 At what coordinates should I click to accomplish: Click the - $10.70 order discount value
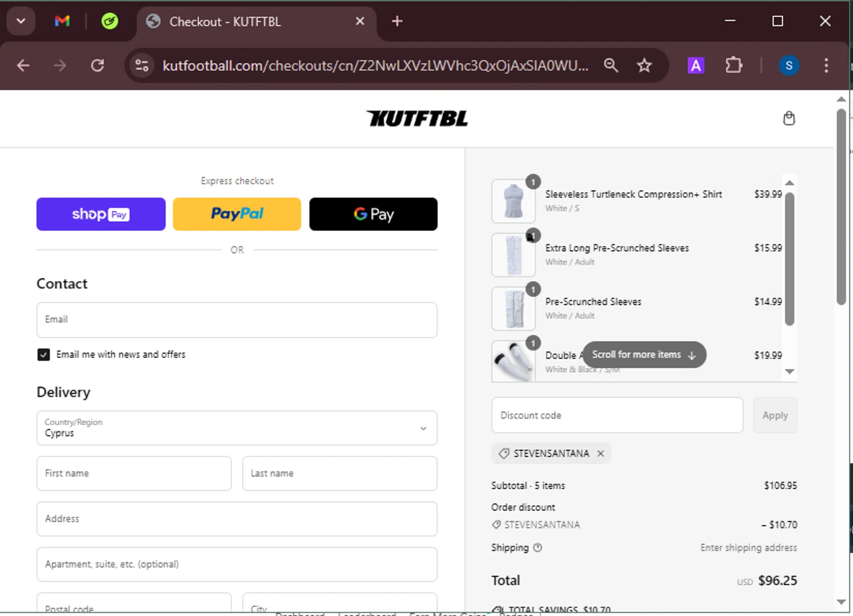coord(779,525)
